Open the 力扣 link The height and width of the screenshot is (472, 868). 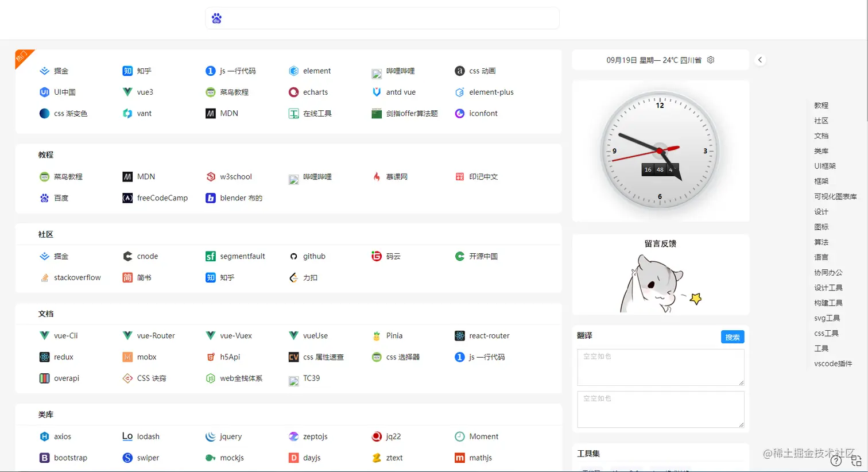click(310, 277)
